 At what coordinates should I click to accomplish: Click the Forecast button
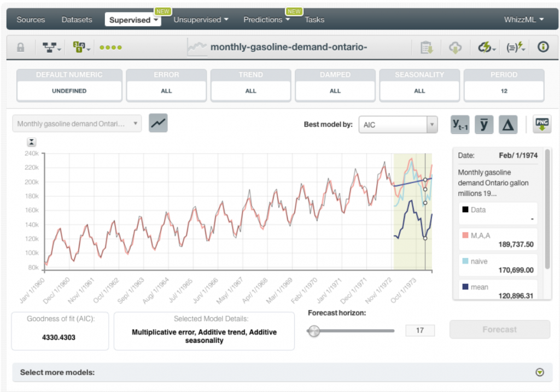(499, 330)
